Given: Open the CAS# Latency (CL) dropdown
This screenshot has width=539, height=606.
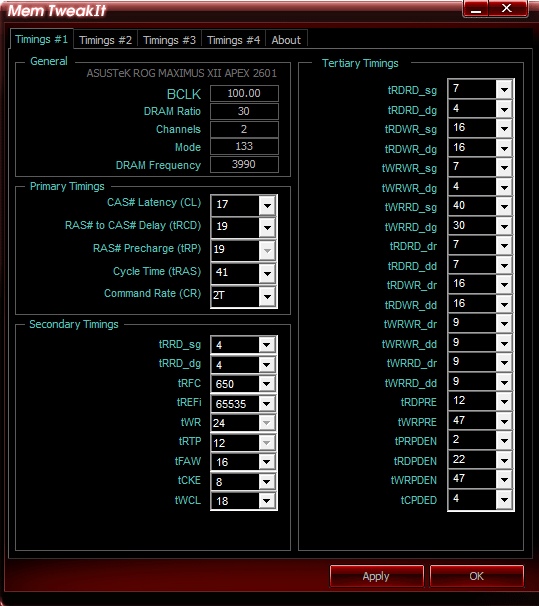Looking at the screenshot, I should [267, 205].
